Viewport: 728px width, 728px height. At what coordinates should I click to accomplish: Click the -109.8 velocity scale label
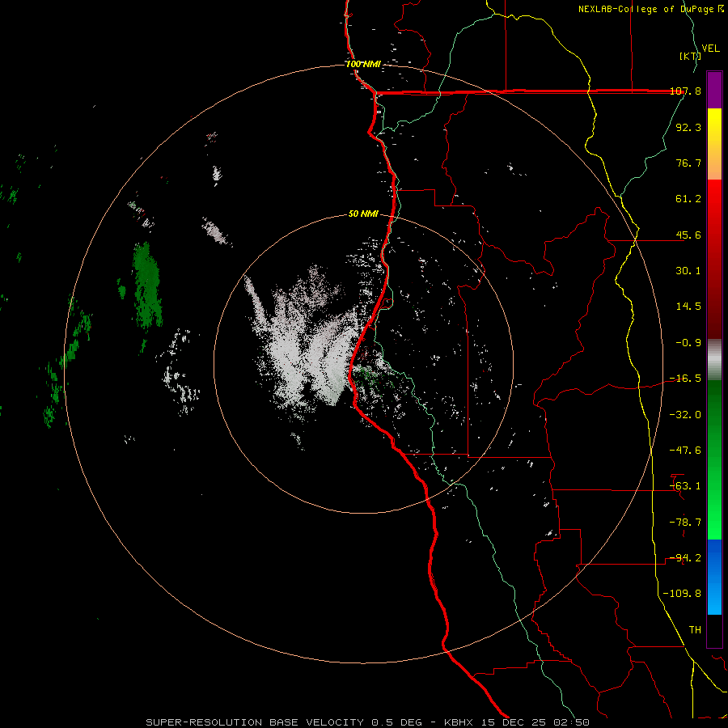(683, 594)
